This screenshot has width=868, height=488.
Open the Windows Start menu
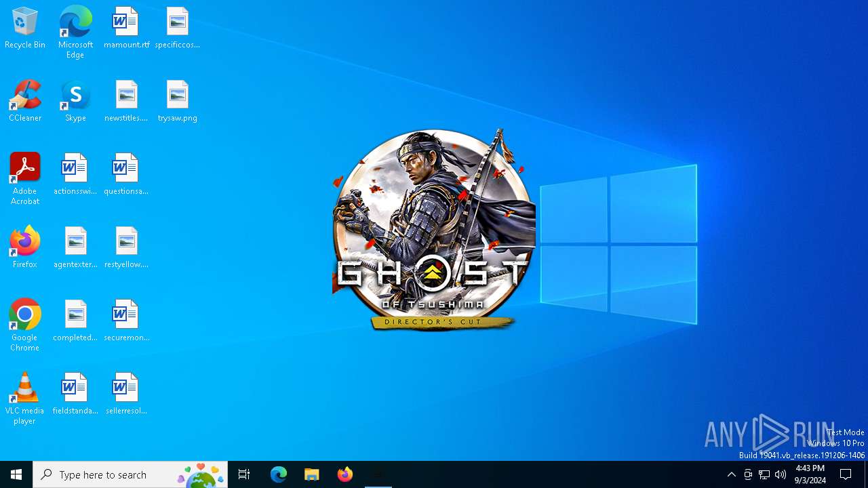pos(16,474)
